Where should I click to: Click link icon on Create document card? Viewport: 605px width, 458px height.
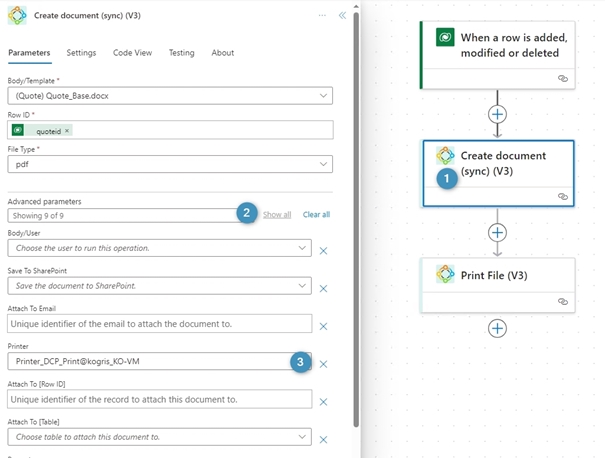(x=563, y=197)
